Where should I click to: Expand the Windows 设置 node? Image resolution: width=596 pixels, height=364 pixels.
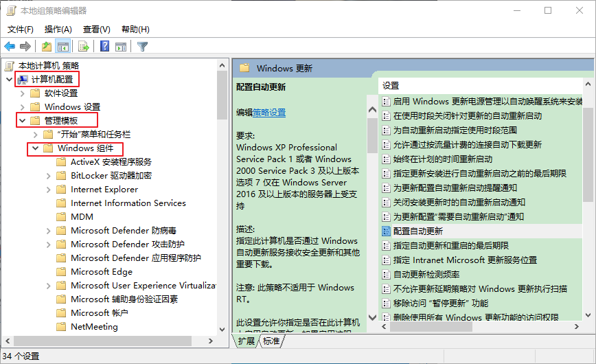23,107
